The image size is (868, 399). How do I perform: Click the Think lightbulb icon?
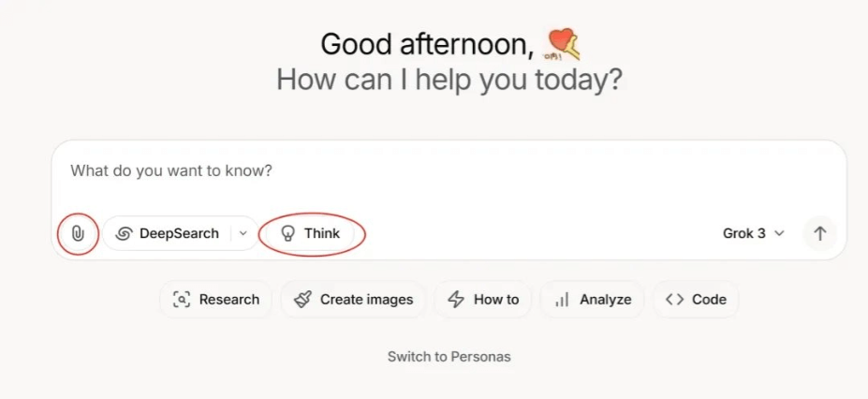tap(287, 233)
